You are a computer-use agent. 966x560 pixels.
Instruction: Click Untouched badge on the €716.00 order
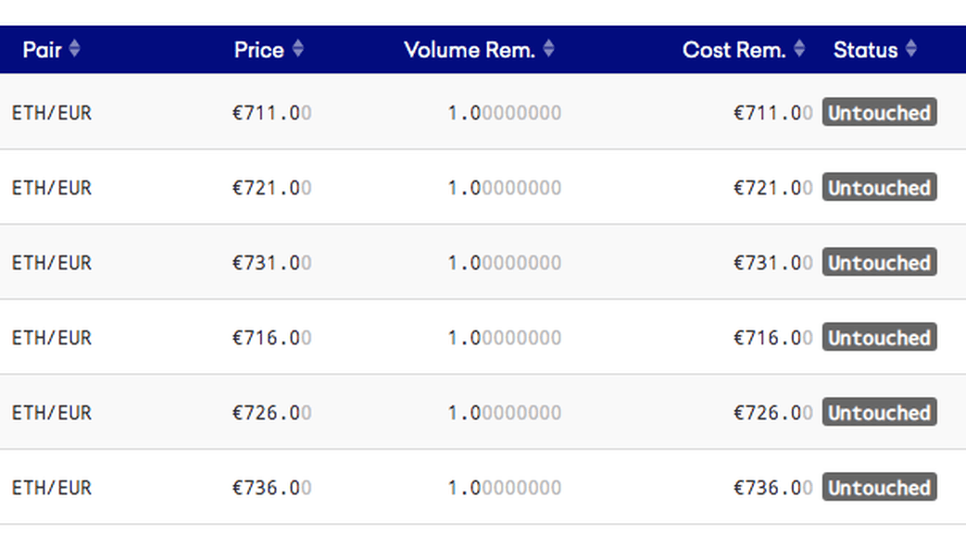[879, 338]
